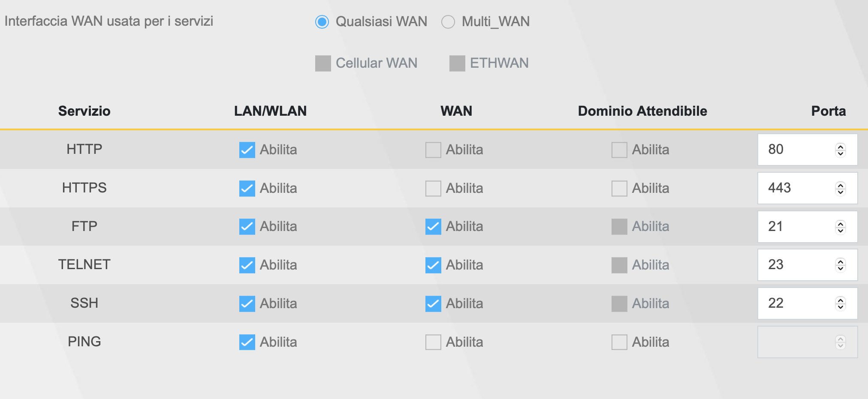Disable SSH on LAN/WLAN
Screen dimensions: 868x399
[x=247, y=304]
